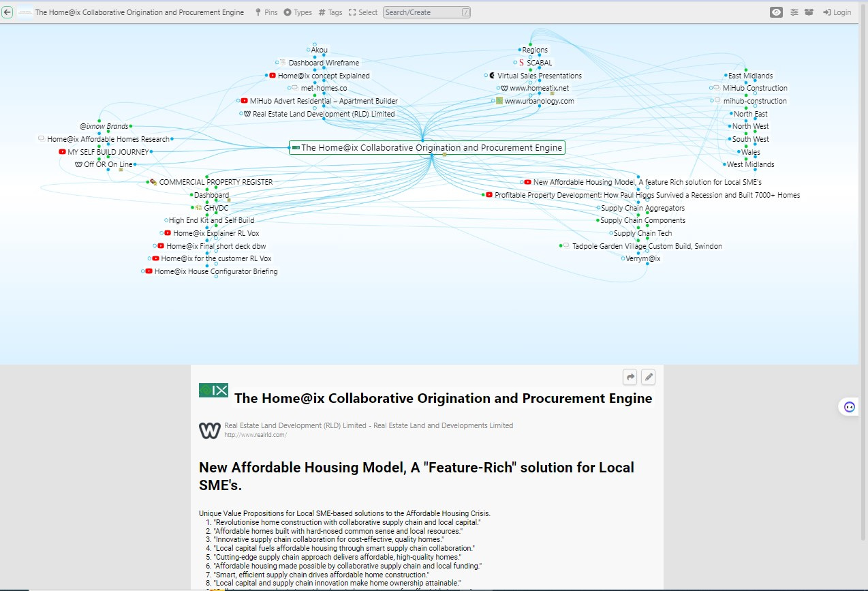Select High End Kit and Self Build node
The image size is (868, 591).
click(x=211, y=220)
